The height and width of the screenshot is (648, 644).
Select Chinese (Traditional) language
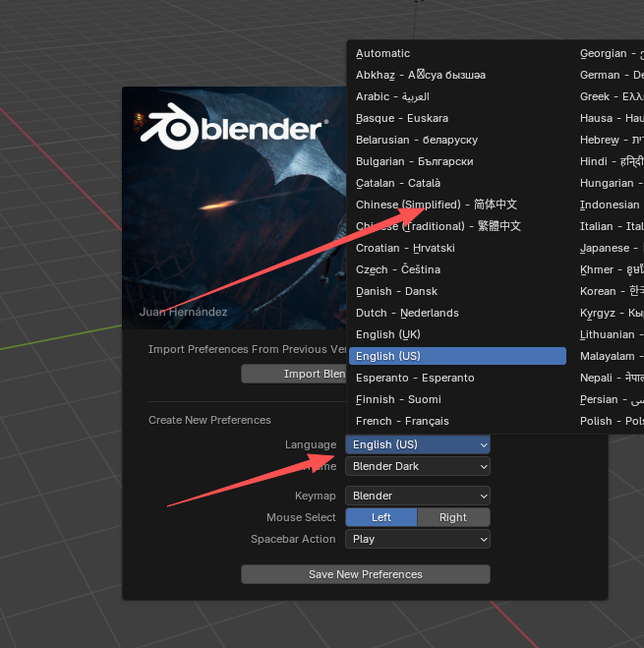(x=457, y=226)
